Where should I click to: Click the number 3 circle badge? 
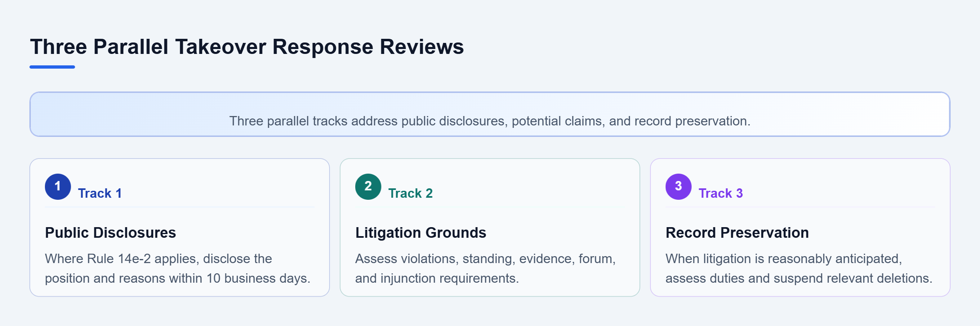(679, 187)
